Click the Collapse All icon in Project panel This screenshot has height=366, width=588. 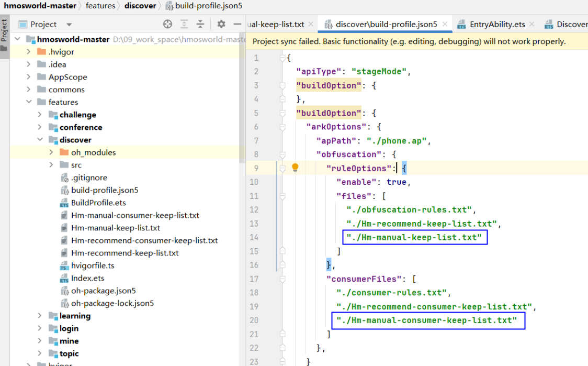click(x=200, y=24)
